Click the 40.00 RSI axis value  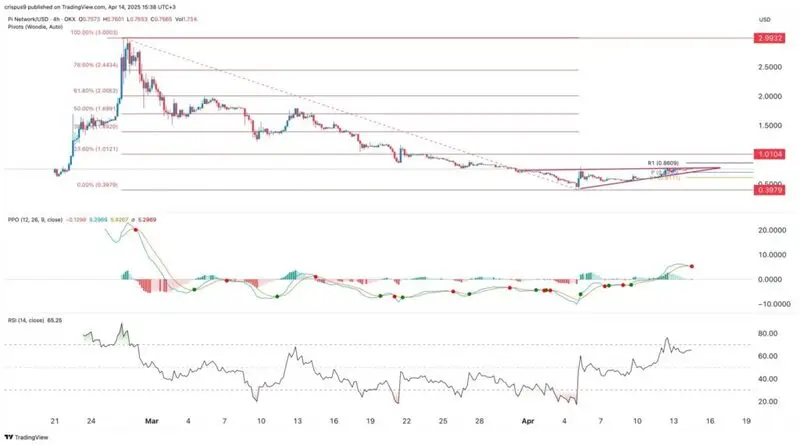click(x=768, y=379)
